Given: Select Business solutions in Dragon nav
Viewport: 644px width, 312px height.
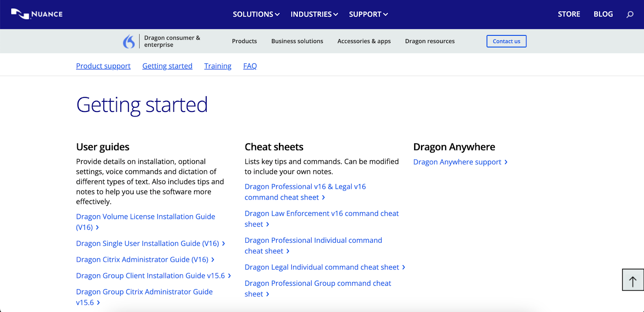Looking at the screenshot, I should pyautogui.click(x=297, y=41).
